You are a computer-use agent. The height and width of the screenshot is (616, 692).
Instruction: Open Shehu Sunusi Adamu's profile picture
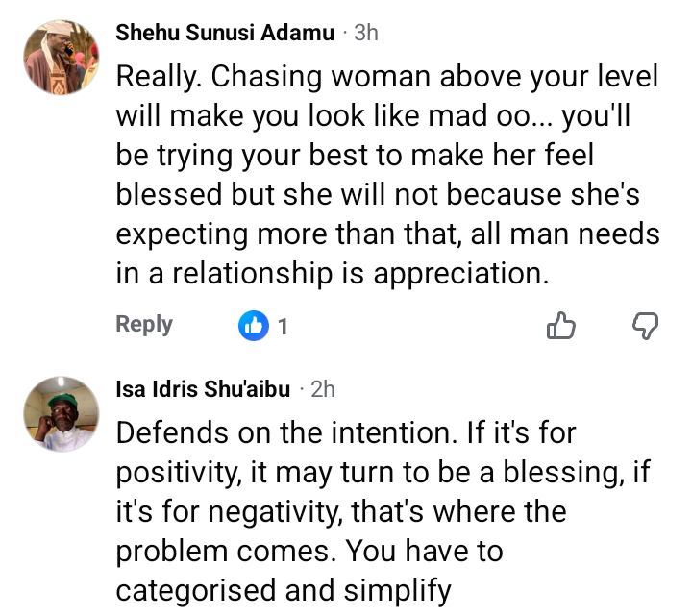coord(60,58)
